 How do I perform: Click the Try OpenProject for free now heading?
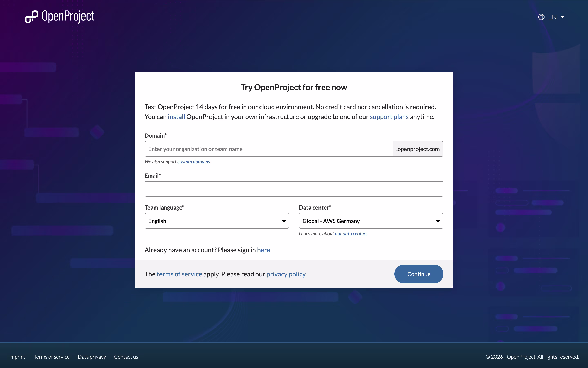point(294,87)
